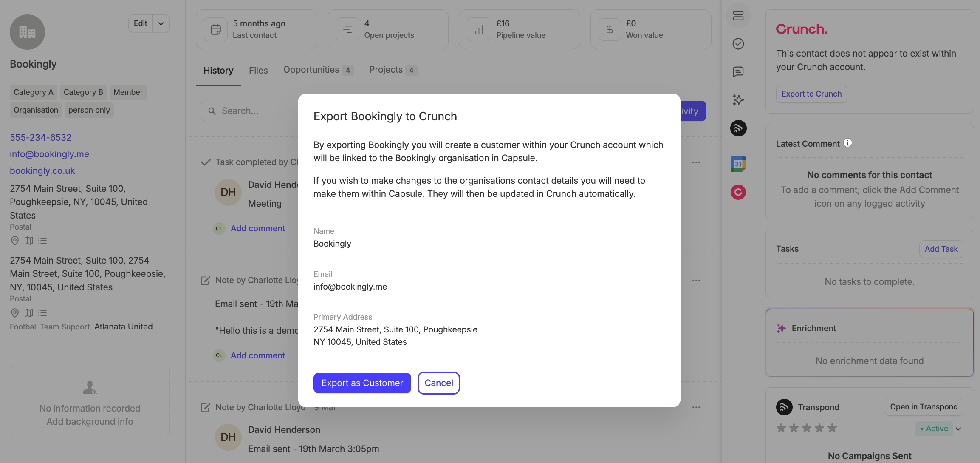Open the sidebar stacked panels icon
The image size is (980, 463).
tap(738, 16)
